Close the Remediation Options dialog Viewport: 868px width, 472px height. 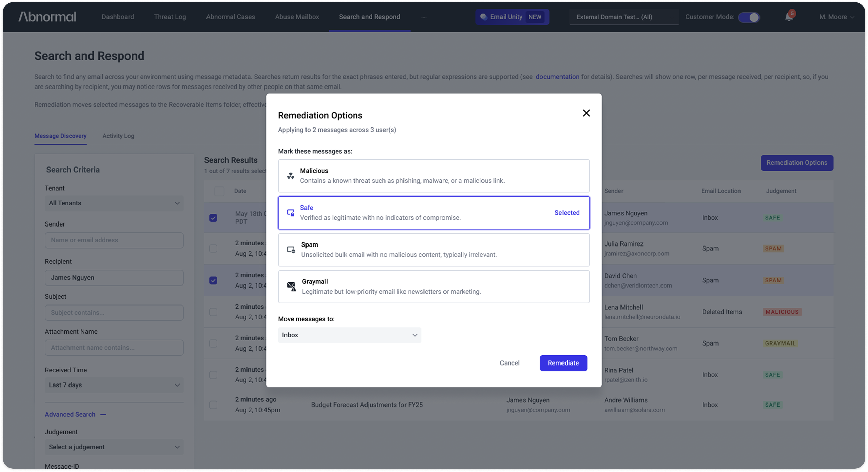[x=586, y=113]
